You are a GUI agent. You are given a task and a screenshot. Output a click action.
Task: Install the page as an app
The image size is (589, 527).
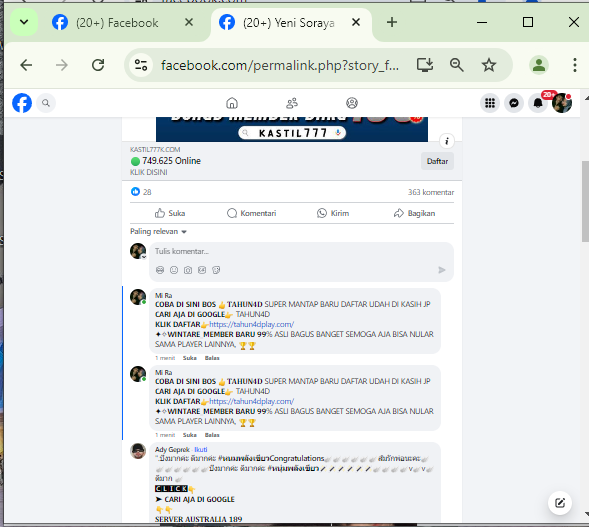(425, 65)
